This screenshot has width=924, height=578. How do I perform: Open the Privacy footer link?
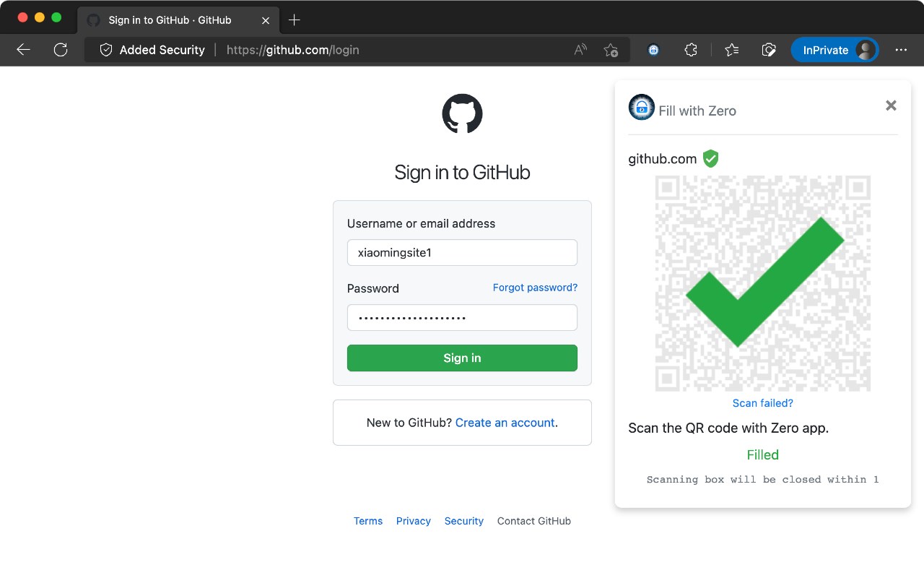(414, 521)
